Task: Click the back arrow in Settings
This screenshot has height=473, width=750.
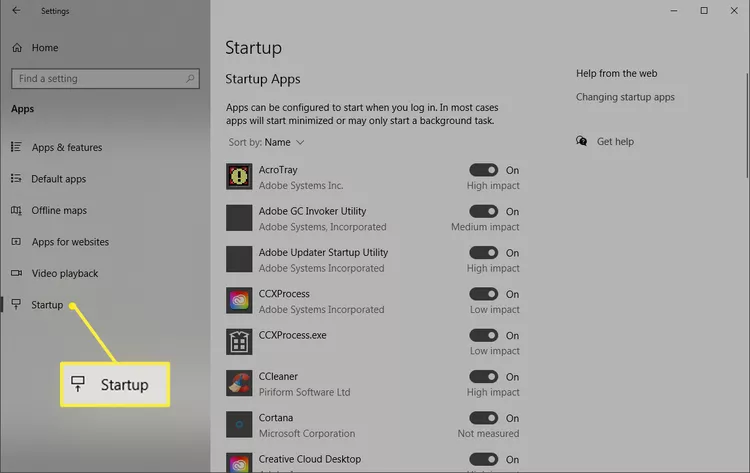Action: click(16, 10)
